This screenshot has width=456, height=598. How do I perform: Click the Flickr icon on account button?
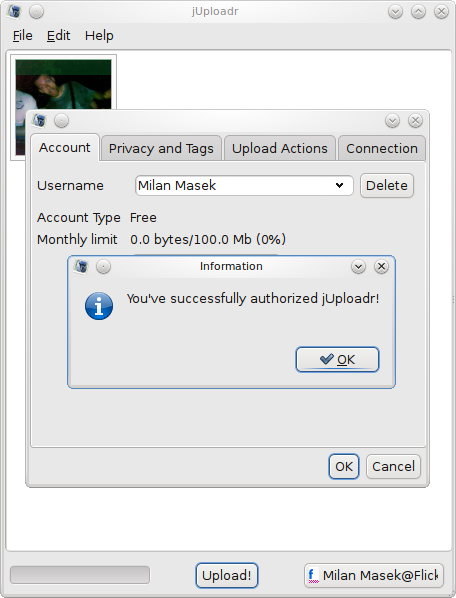(x=313, y=575)
